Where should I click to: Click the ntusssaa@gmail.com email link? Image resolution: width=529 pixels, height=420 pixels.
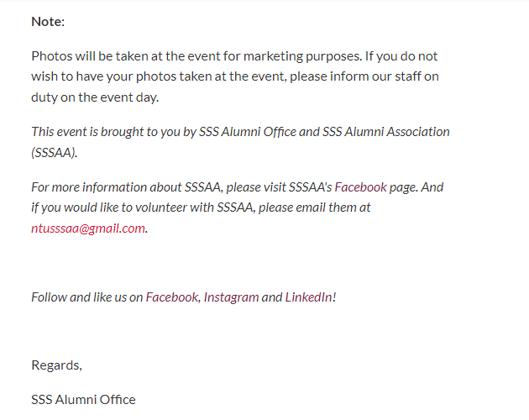click(x=88, y=228)
